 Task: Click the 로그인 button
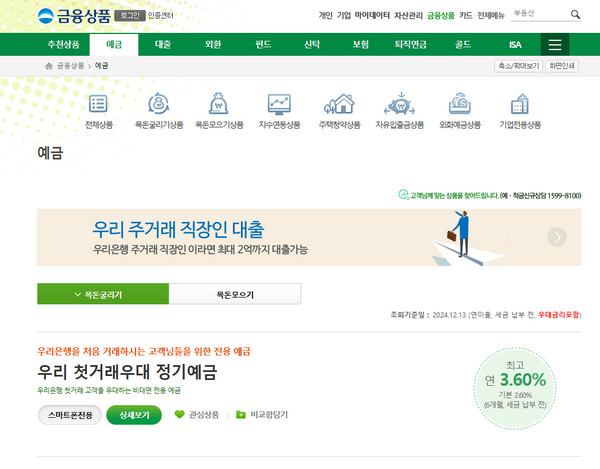tap(130, 15)
